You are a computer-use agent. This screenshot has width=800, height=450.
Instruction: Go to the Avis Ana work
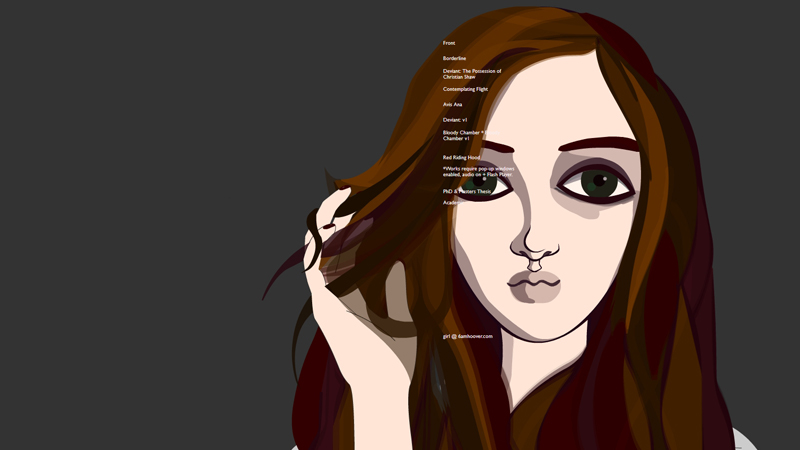452,104
